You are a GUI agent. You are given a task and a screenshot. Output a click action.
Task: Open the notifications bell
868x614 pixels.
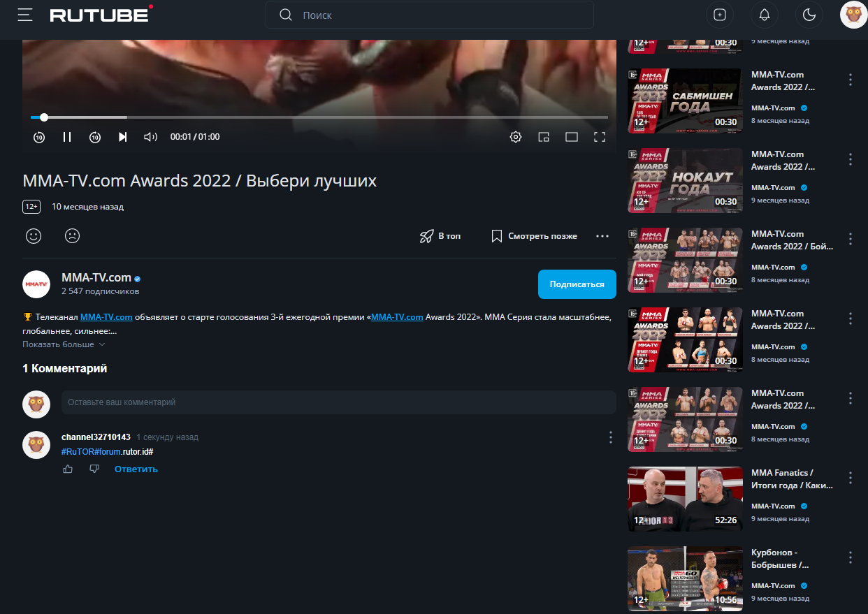765,15
